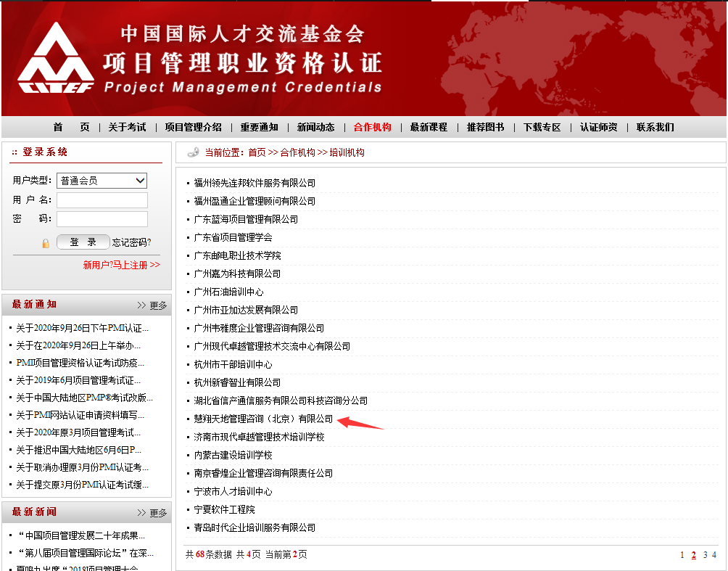Click the lock icon beside the login button

click(x=46, y=243)
